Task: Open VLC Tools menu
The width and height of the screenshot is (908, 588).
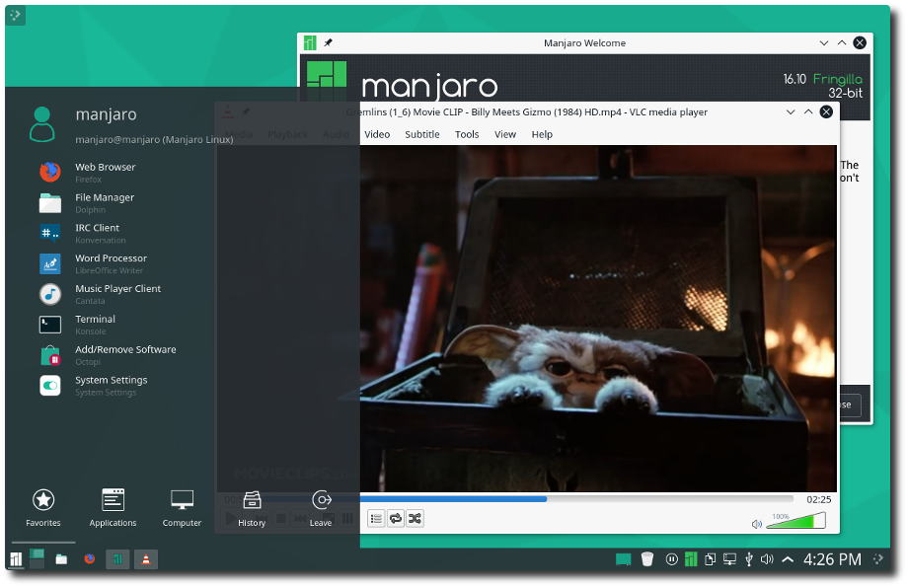Action: coord(467,134)
